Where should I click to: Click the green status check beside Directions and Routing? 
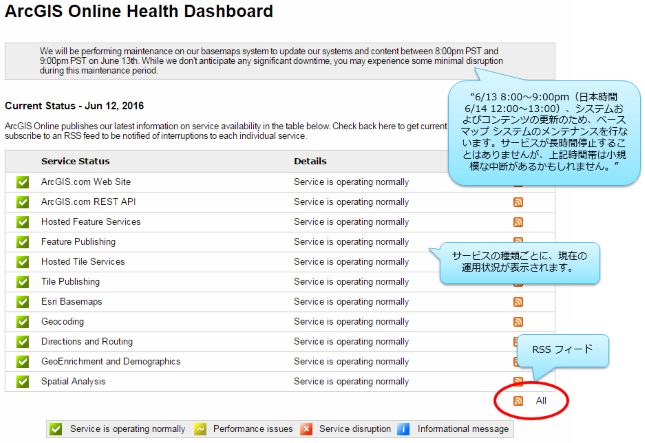pyautogui.click(x=23, y=342)
